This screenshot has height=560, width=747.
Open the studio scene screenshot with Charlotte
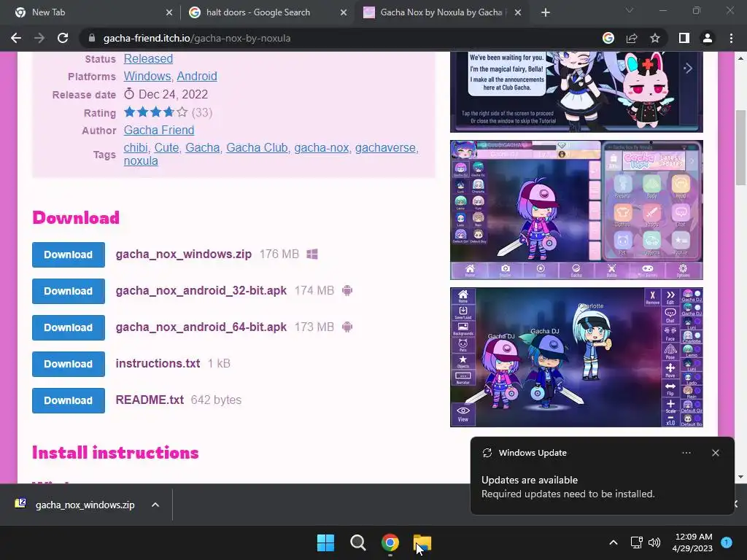[x=576, y=357]
